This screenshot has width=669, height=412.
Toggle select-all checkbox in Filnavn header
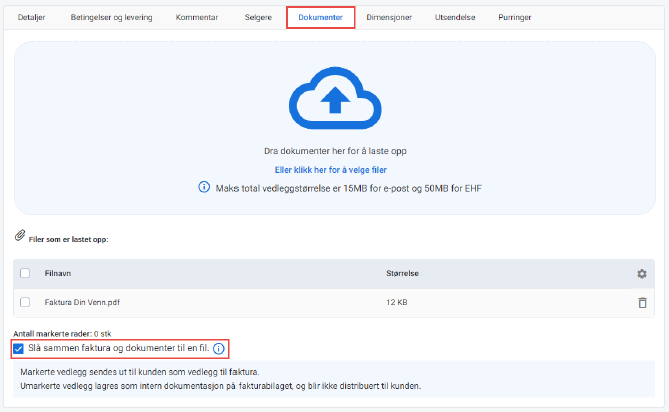point(25,274)
